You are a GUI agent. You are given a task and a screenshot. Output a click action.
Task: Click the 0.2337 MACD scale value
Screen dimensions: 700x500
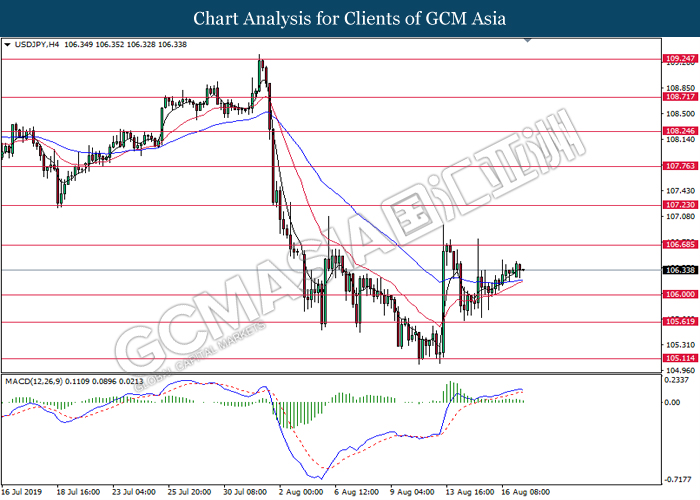[676, 380]
